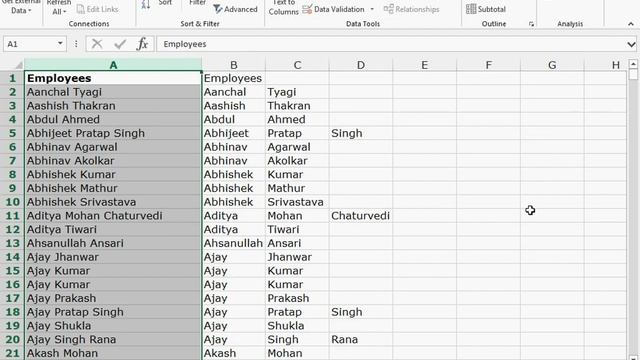Viewport: 640px width, 360px height.
Task: Select cell Abhijeet Pratap Singh
Action: pos(113,133)
